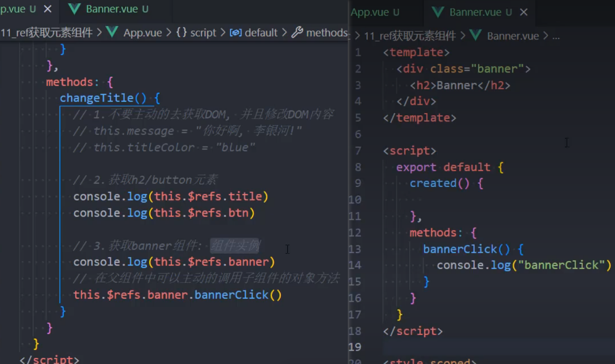Open the script breadcrumb dropdown
Viewport: 615px width, 364px height.
(x=203, y=32)
